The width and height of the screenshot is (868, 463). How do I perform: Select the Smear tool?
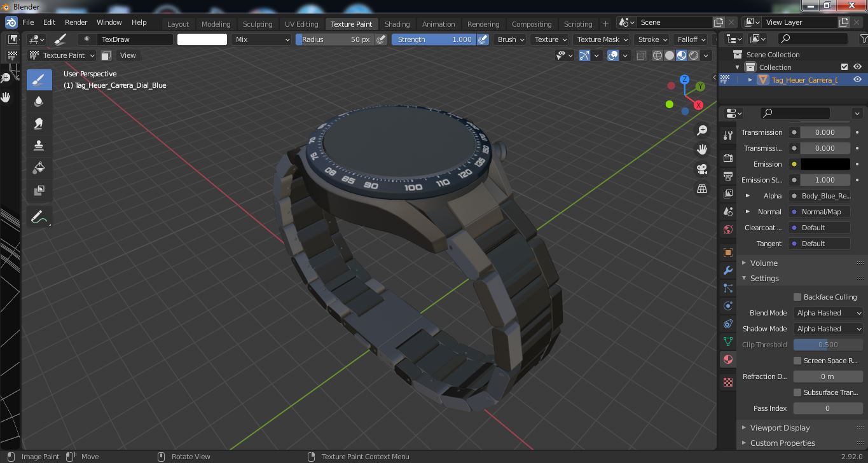(39, 124)
